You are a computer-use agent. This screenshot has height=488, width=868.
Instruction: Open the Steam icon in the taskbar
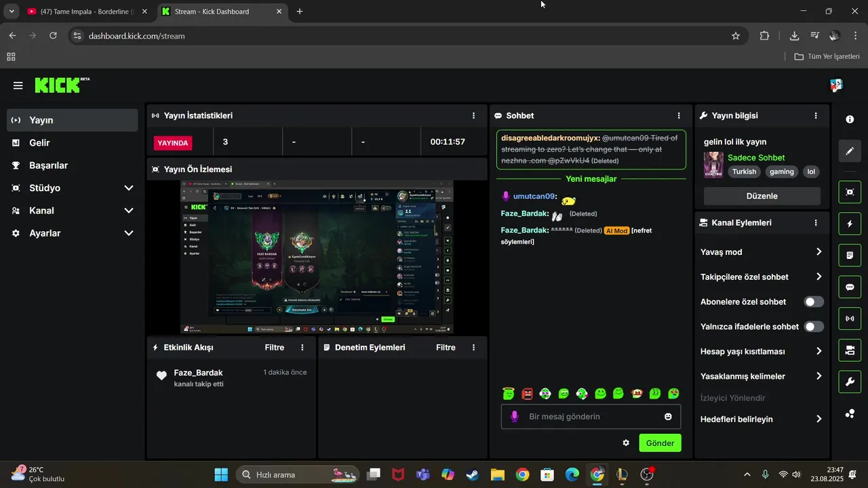(x=473, y=474)
